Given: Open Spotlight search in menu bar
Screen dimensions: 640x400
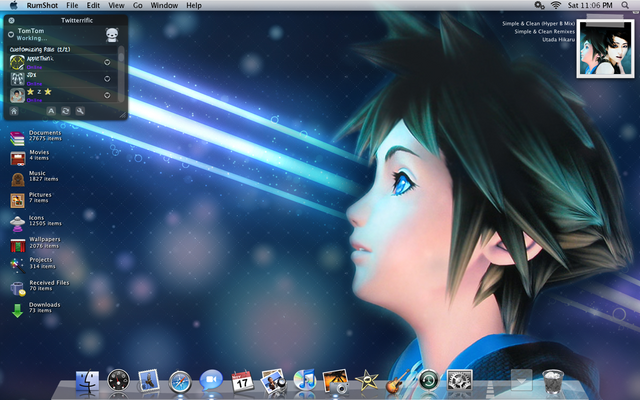Looking at the screenshot, I should point(625,5).
